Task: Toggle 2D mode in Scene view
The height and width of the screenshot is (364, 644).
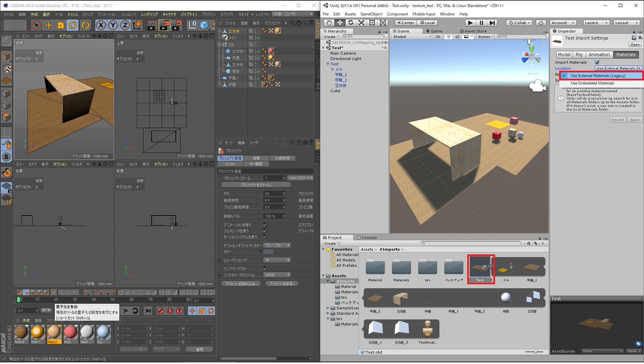Action: coord(438,37)
